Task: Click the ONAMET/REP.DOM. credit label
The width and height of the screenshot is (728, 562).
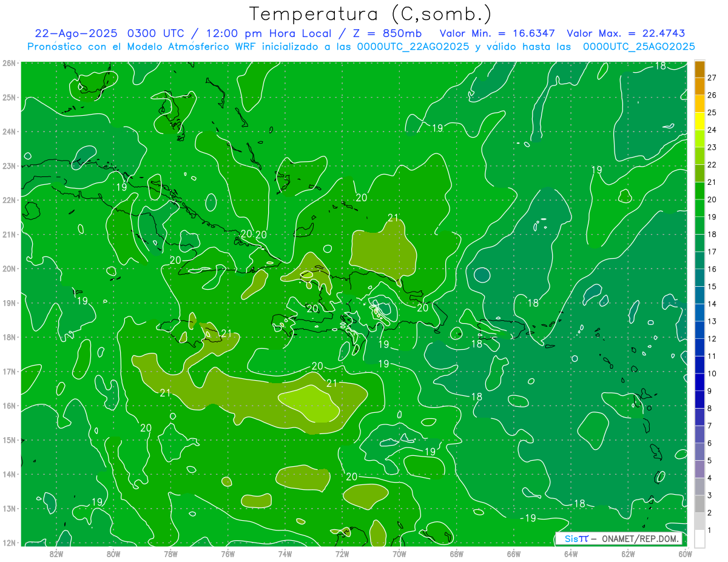Action: pyautogui.click(x=639, y=539)
